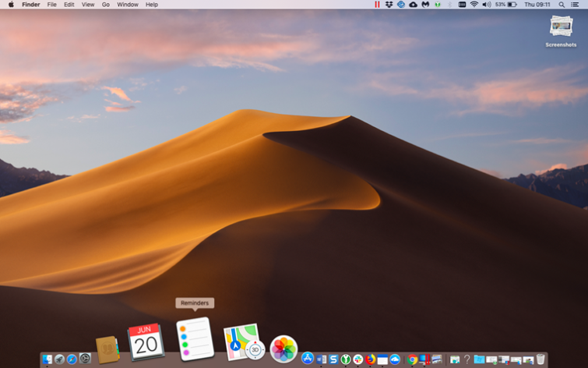
Task: Open the View menu
Action: 88,5
